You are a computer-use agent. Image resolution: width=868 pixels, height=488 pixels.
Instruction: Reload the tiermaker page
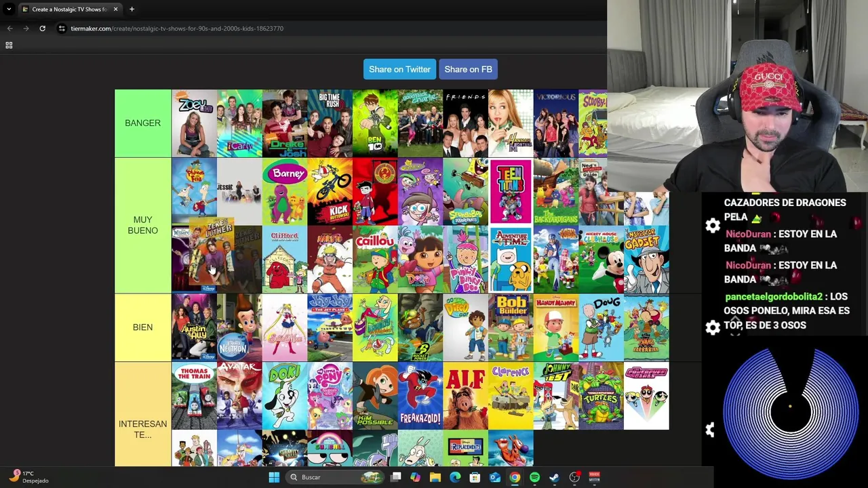point(42,28)
